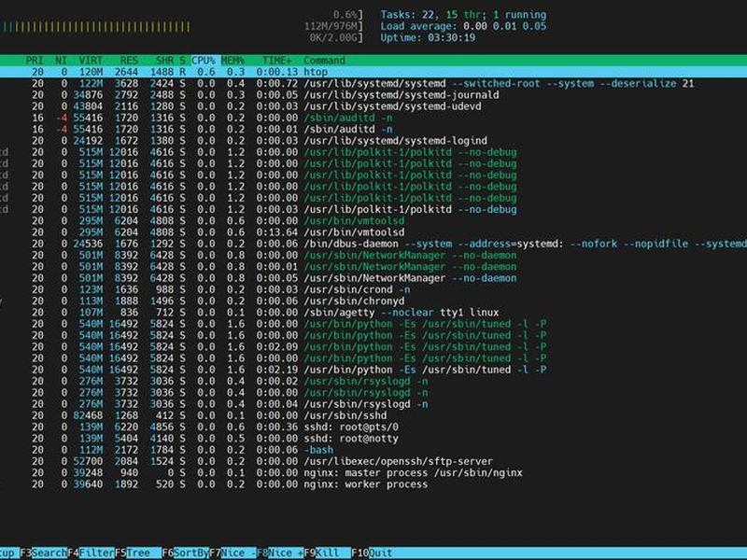Click the Command column header
Viewport: 747px width, 560px height.
tap(324, 61)
